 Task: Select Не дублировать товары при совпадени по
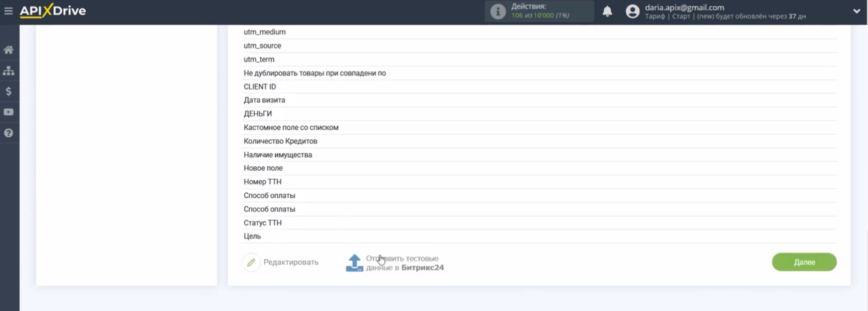(x=540, y=73)
